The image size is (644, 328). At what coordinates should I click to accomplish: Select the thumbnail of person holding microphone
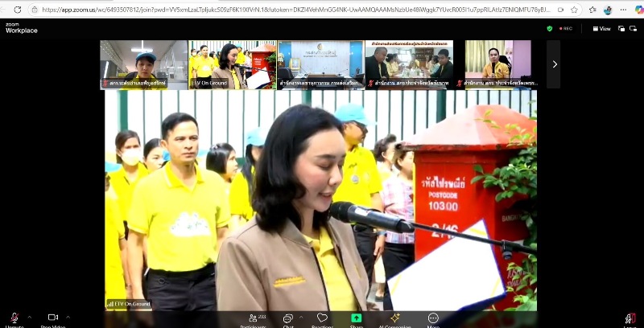point(497,65)
